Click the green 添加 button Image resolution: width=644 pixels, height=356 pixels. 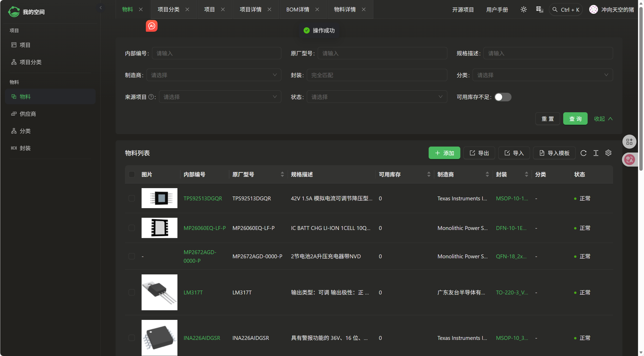pyautogui.click(x=444, y=153)
